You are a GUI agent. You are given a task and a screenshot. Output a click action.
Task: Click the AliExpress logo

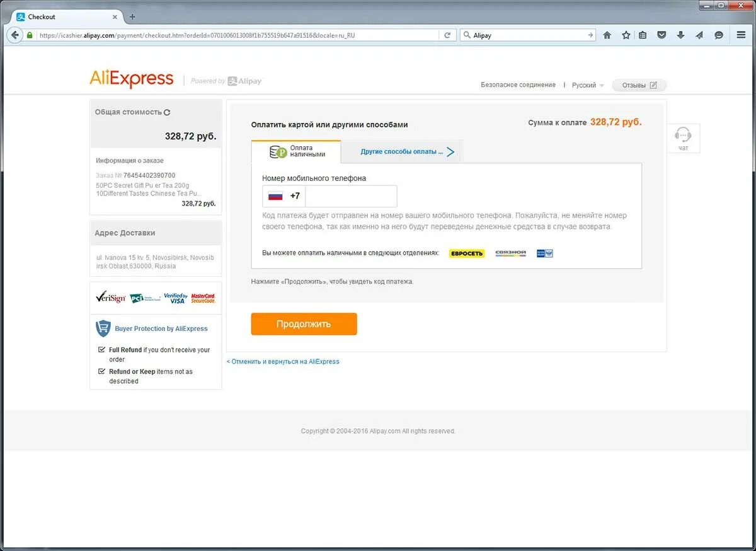(131, 78)
